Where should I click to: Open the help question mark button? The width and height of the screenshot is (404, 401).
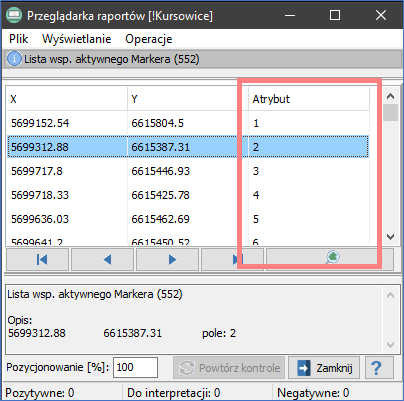(379, 368)
